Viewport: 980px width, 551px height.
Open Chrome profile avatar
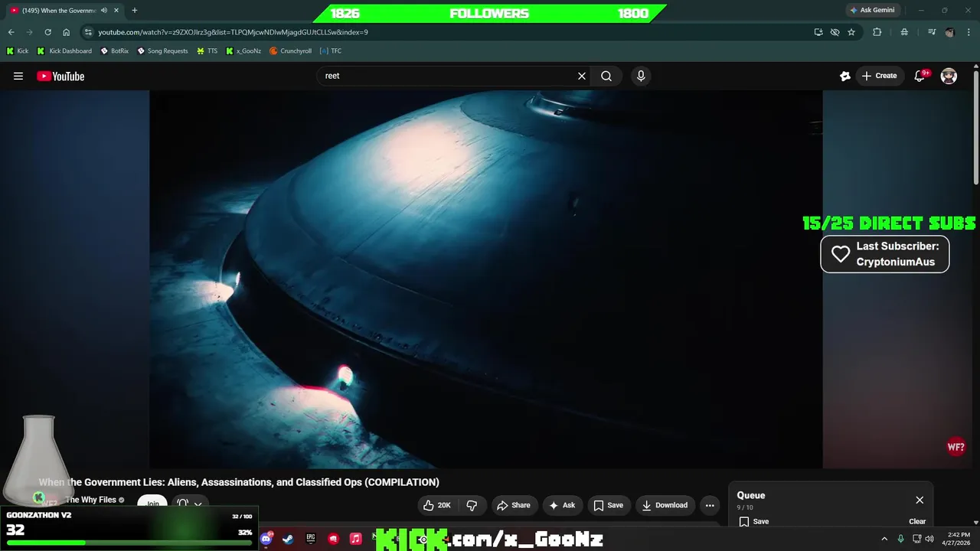point(950,32)
